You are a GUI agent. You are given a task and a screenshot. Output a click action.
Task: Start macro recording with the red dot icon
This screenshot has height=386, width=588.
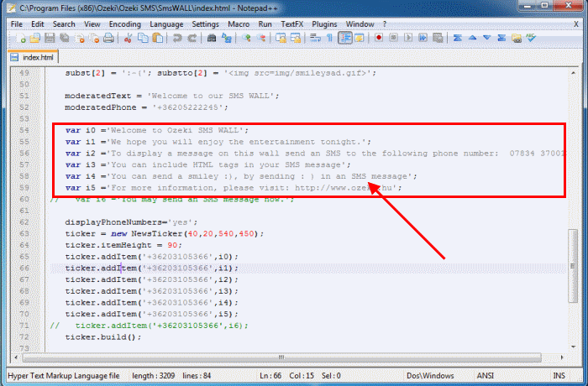379,39
